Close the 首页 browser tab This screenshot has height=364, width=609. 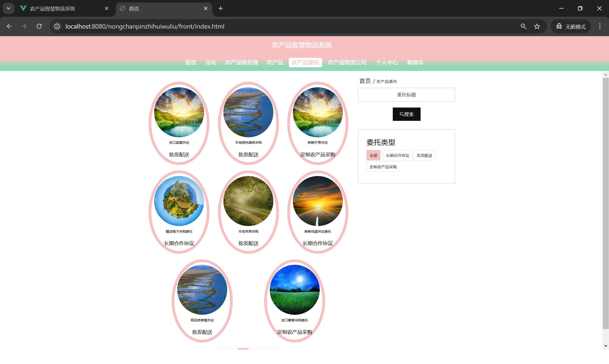tap(206, 8)
